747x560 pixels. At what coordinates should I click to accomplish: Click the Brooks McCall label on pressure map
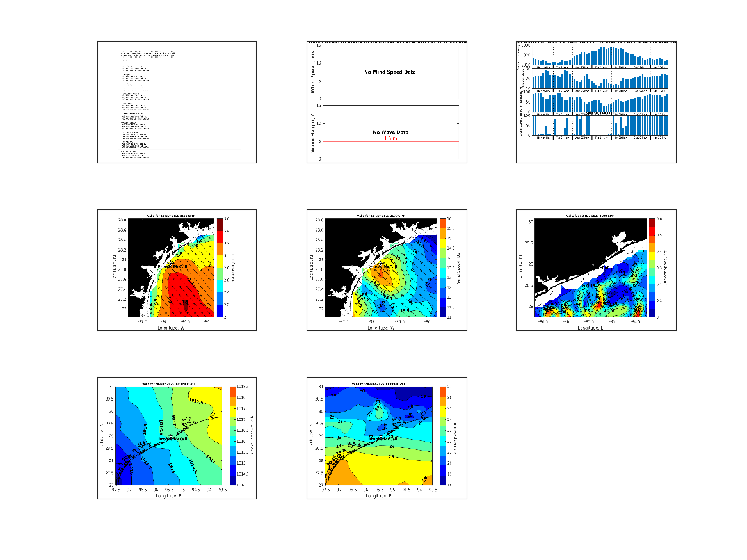pos(173,439)
